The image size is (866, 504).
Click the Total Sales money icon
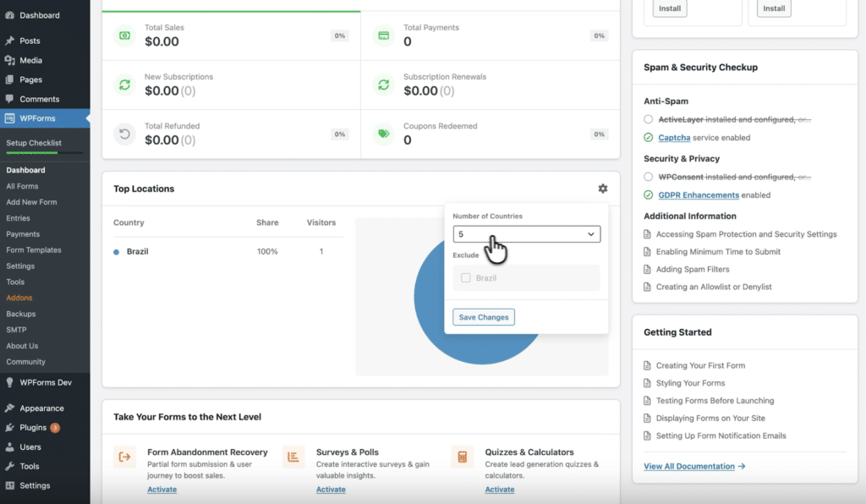125,36
